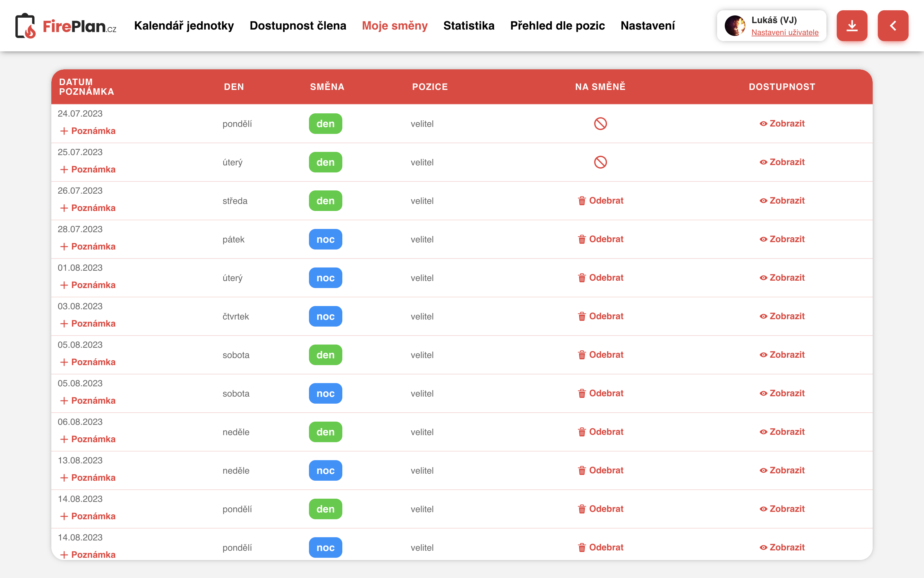Screen dimensions: 924x578
Task: Click the NA SMĚNĚ column header
Action: pyautogui.click(x=600, y=87)
